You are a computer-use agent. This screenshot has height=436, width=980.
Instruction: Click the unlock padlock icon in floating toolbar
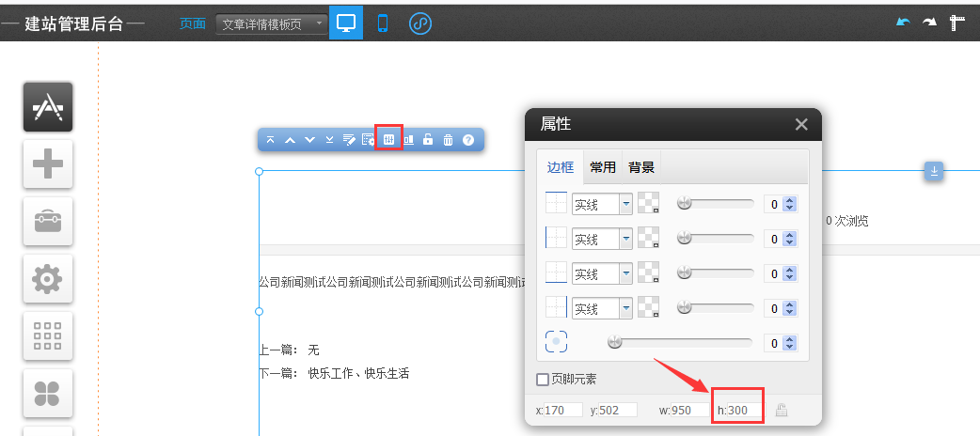click(428, 140)
